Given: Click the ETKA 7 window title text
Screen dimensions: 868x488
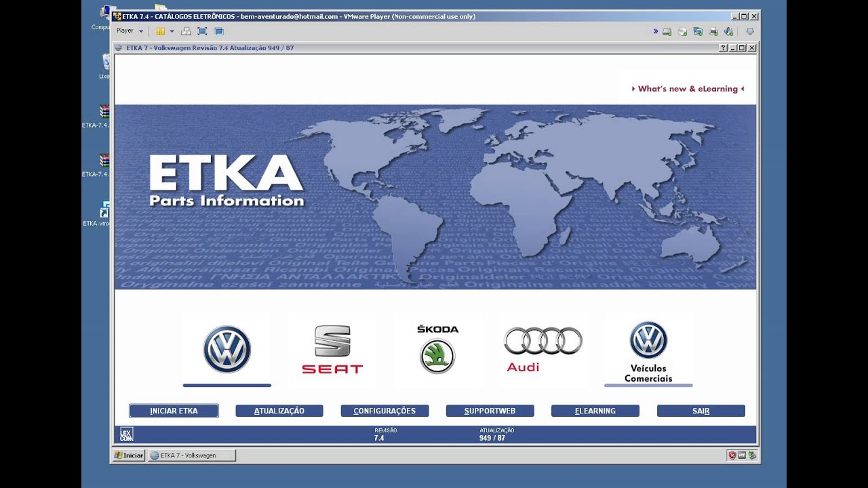Looking at the screenshot, I should pyautogui.click(x=210, y=48).
